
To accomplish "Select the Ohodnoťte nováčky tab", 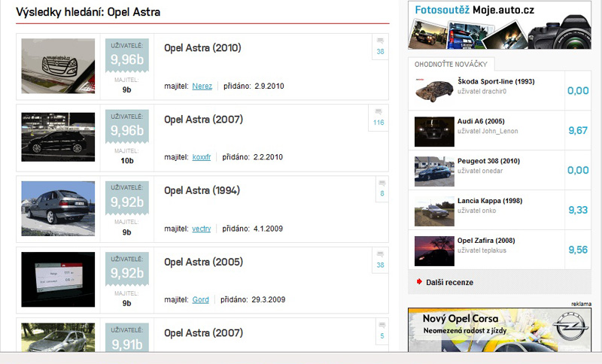I will 451,64.
